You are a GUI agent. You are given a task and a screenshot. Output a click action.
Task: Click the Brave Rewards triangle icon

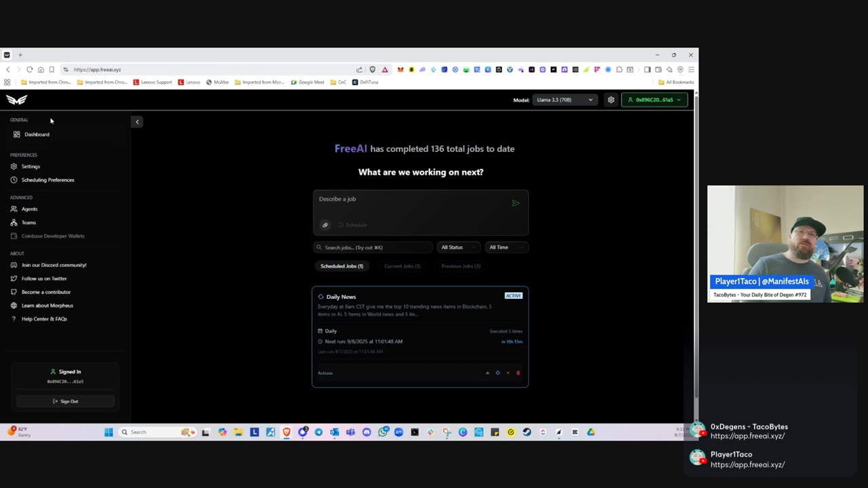click(384, 69)
